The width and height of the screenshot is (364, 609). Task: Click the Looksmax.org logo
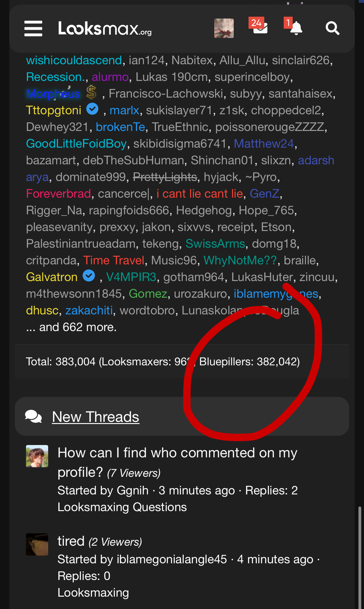(105, 28)
